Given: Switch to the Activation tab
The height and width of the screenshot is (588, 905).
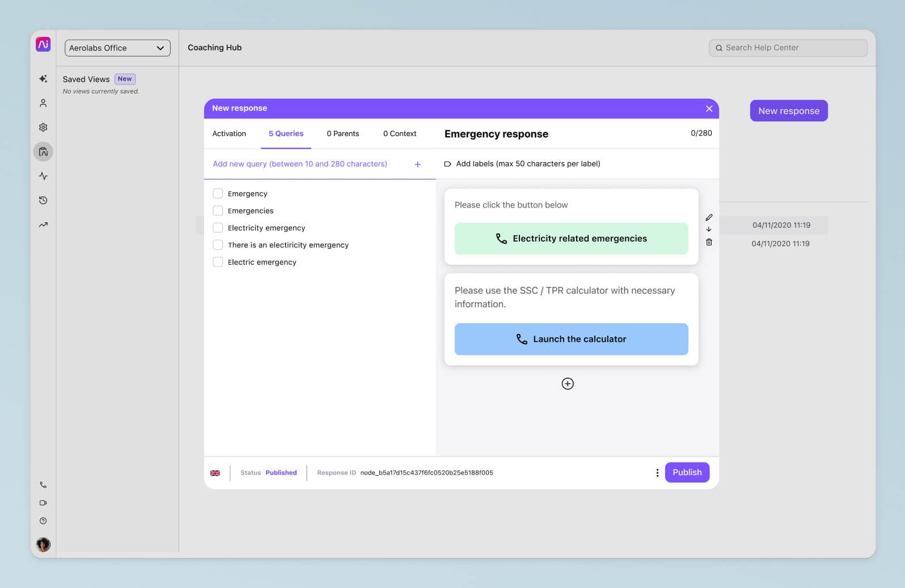Looking at the screenshot, I should [x=229, y=134].
